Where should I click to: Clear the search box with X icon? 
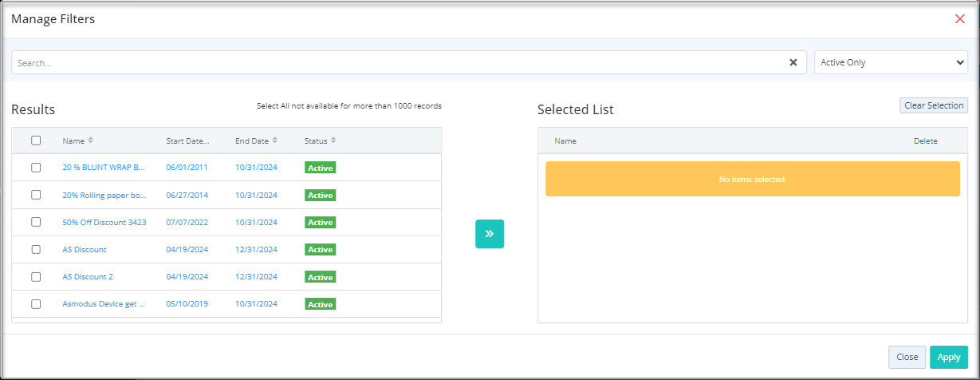(793, 62)
